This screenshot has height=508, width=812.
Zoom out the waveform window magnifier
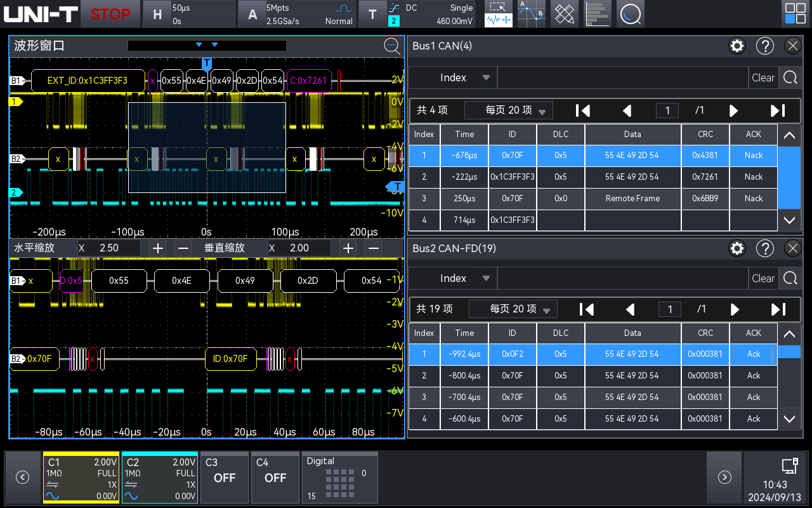pyautogui.click(x=392, y=46)
